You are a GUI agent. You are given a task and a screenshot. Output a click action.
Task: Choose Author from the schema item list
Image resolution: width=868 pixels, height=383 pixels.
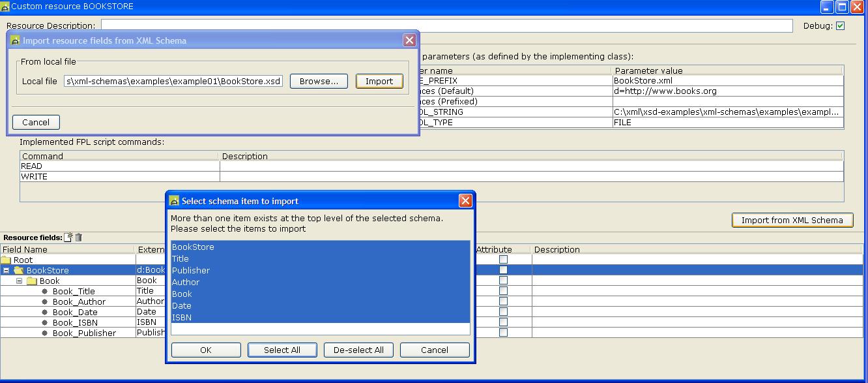[186, 282]
